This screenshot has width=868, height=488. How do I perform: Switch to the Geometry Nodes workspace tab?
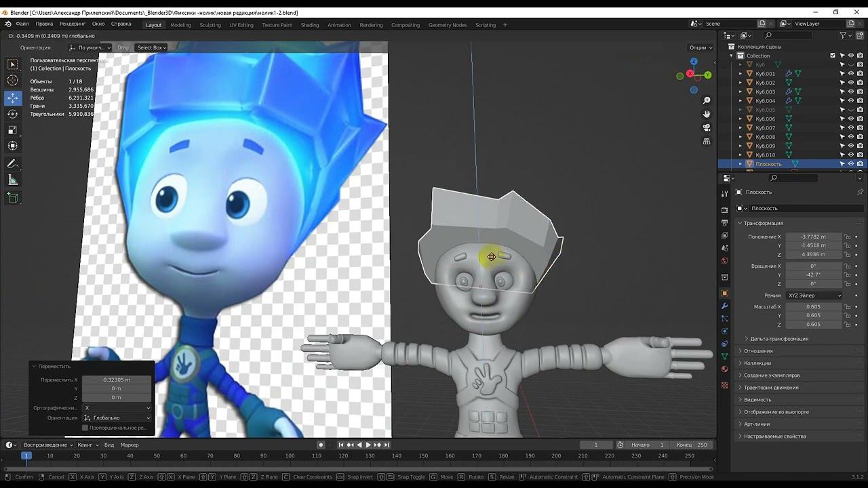(x=448, y=25)
